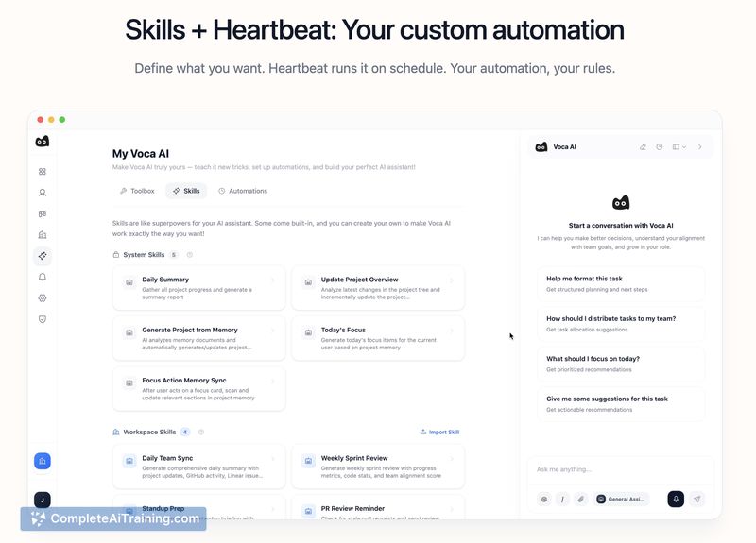Click chevron on Weekly Sprint Review card
This screenshot has height=543, width=756.
coord(453,459)
